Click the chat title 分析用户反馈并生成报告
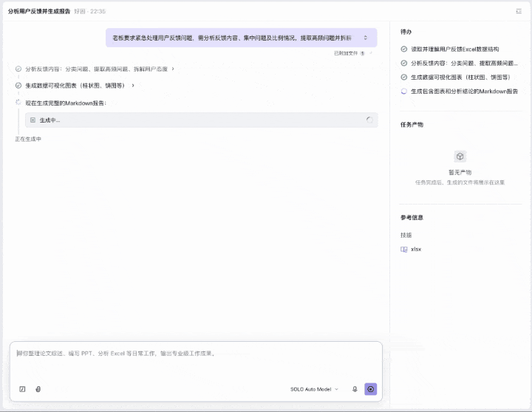This screenshot has height=412, width=532. click(40, 12)
